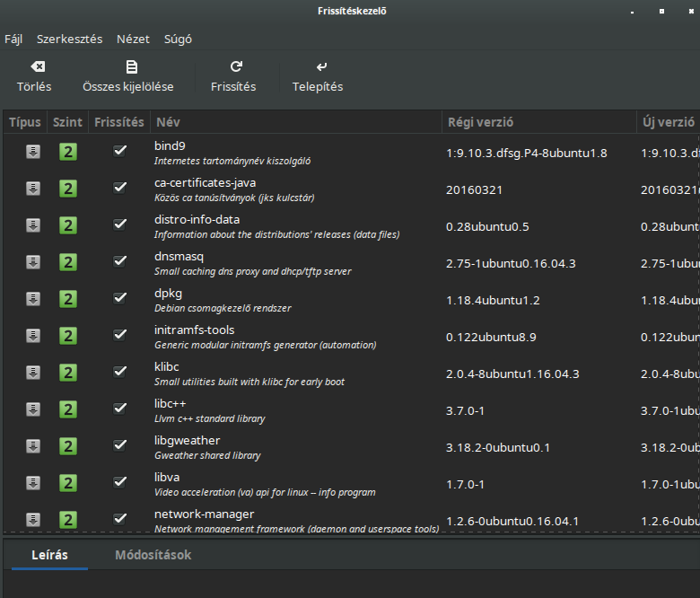This screenshot has height=598, width=700.
Task: Click old version 1.18.4ubuntu1.2
Action: 493,300
